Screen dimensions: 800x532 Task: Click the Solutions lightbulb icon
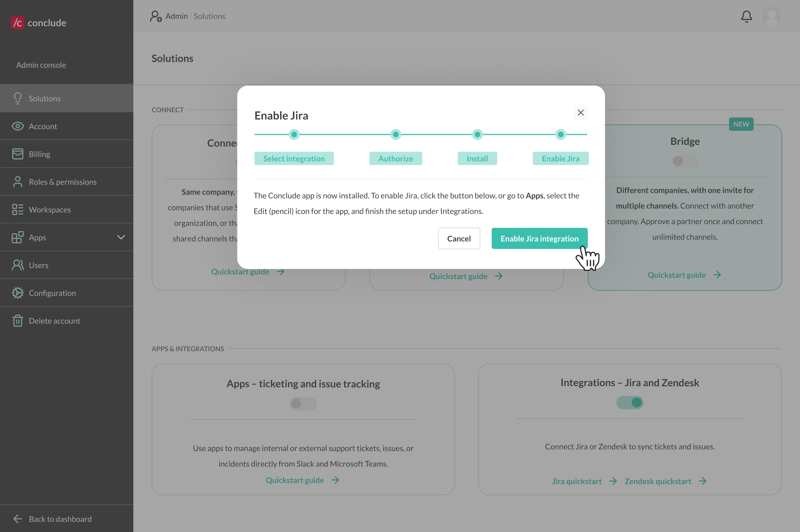(x=17, y=98)
